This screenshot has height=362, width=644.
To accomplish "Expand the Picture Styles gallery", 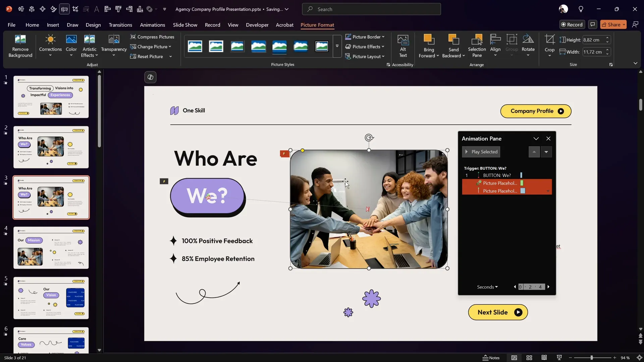I will coord(337,47).
